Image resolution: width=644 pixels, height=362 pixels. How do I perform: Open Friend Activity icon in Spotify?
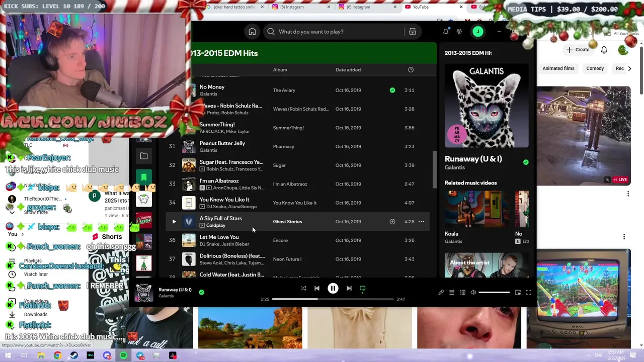point(459,32)
